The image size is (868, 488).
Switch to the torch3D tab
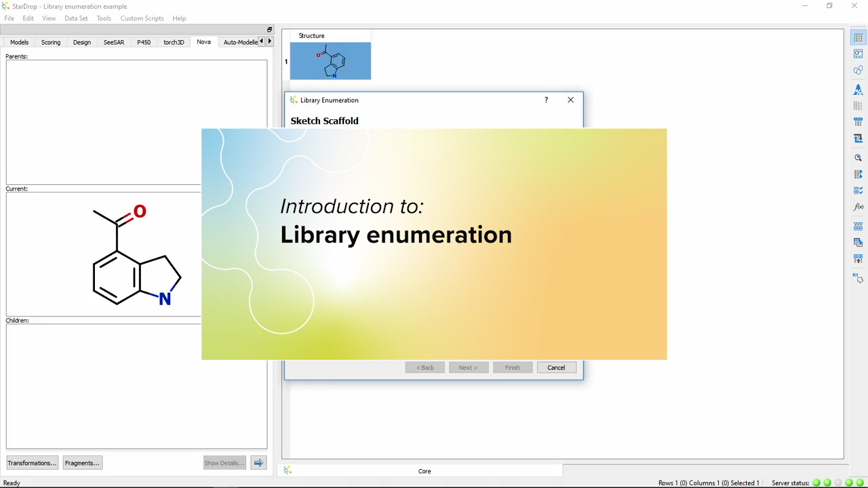pyautogui.click(x=173, y=42)
